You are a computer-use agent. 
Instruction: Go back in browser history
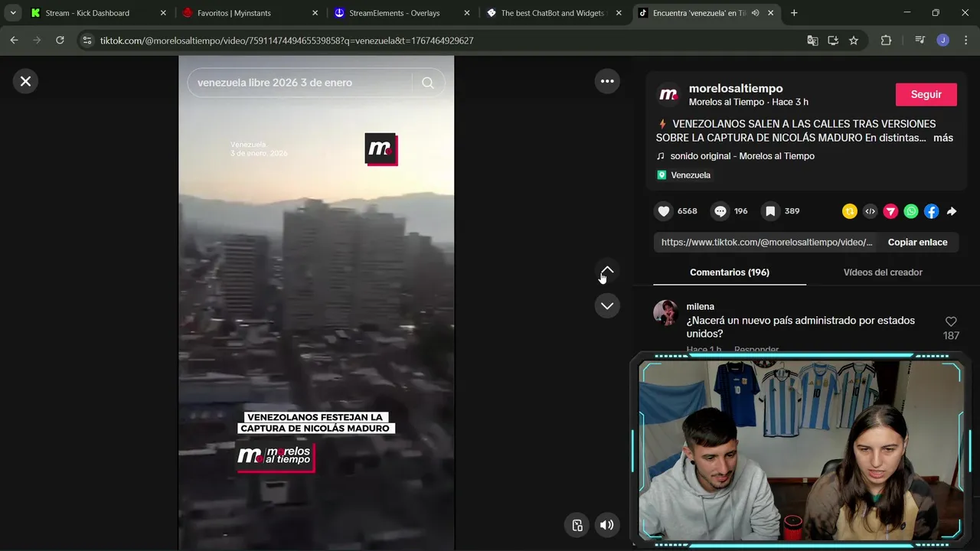tap(15, 41)
